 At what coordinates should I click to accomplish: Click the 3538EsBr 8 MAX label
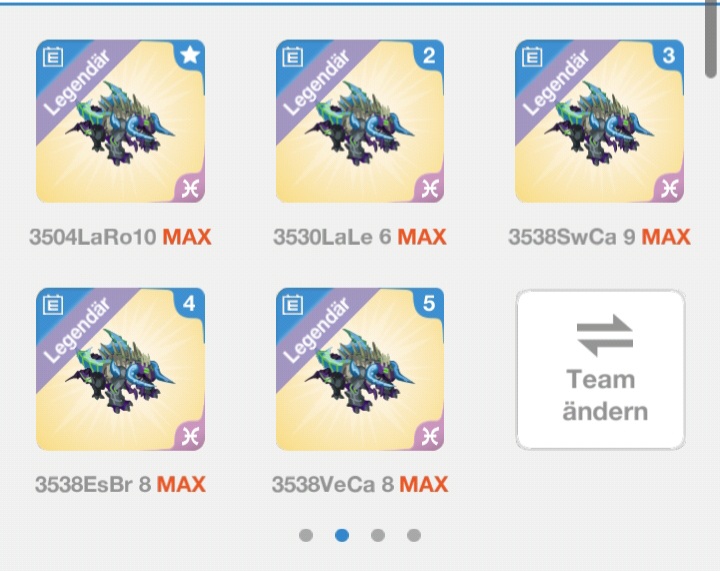click(x=120, y=485)
